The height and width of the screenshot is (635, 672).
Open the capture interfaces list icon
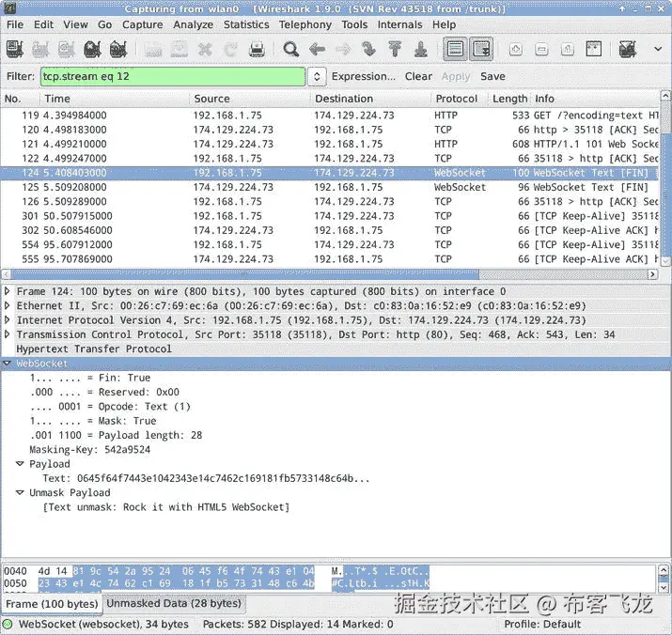15,49
